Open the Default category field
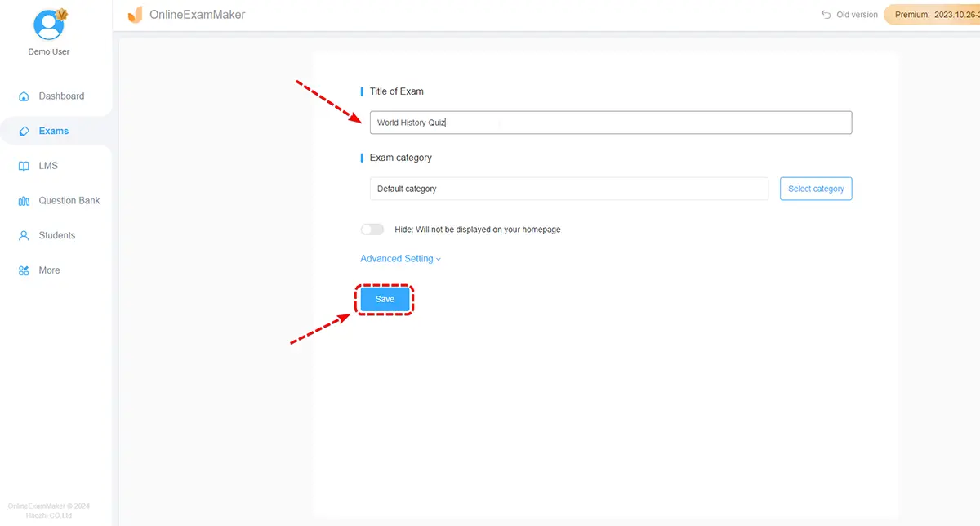The image size is (980, 526). [x=568, y=189]
